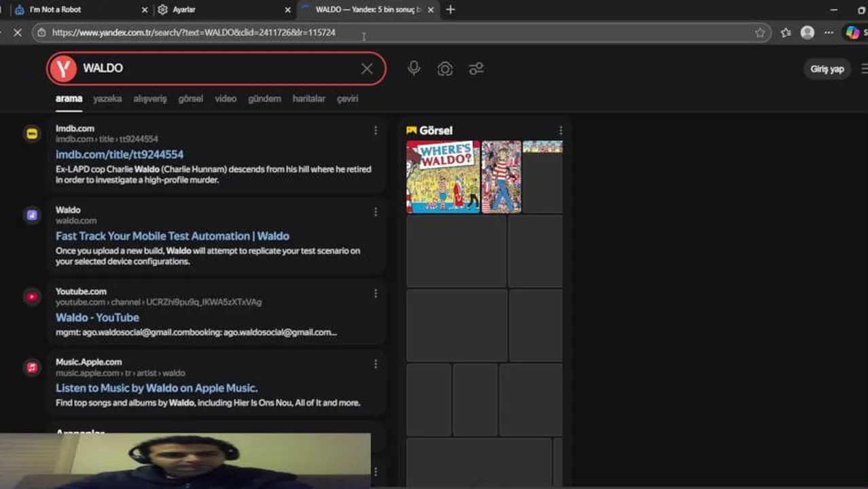Image resolution: width=868 pixels, height=489 pixels.
Task: Open Listen to Music by Waldo link
Action: 156,388
